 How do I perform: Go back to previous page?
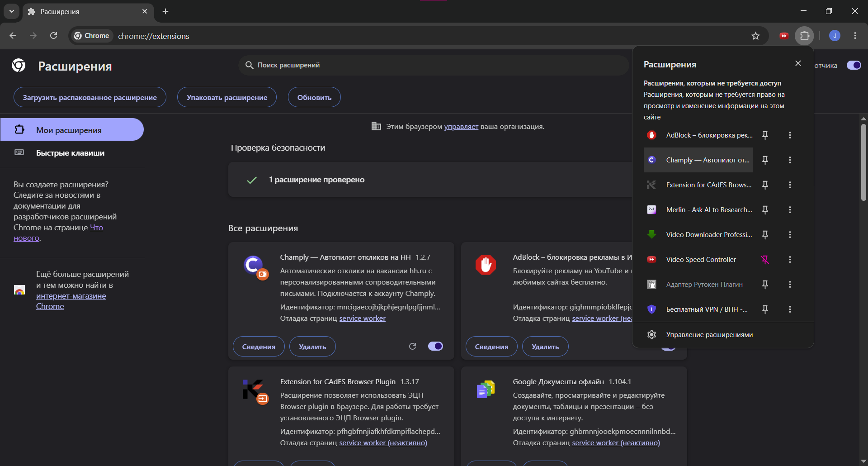[x=13, y=36]
